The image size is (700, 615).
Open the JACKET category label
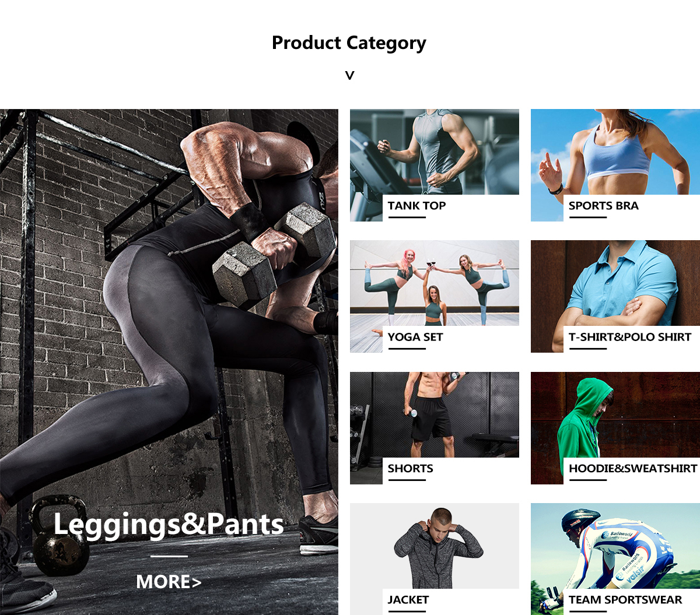click(x=408, y=599)
